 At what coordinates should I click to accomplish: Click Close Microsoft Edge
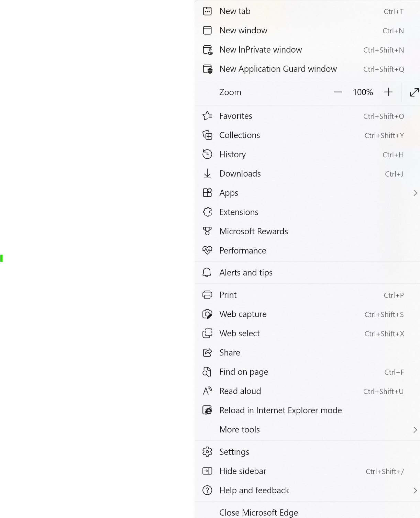(258, 513)
